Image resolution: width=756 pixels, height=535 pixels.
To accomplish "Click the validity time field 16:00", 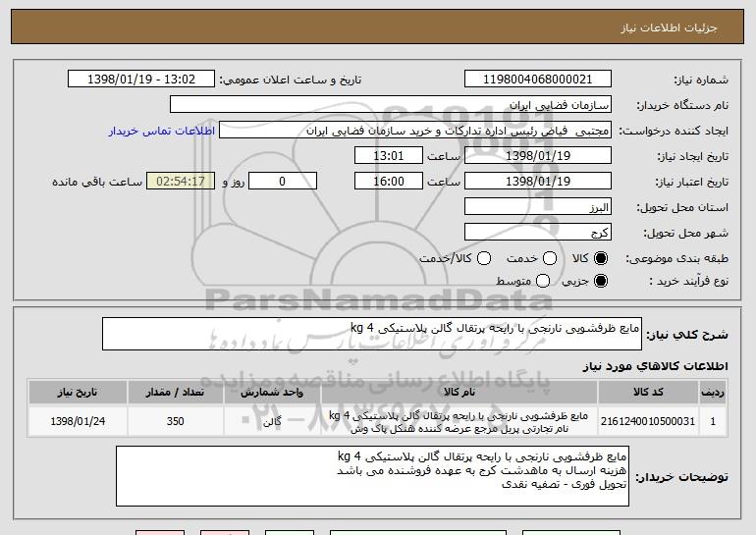I will tap(389, 182).
